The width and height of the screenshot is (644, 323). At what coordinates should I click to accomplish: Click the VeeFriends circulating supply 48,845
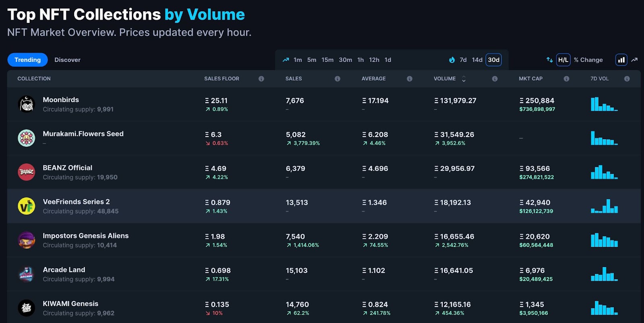coord(107,211)
